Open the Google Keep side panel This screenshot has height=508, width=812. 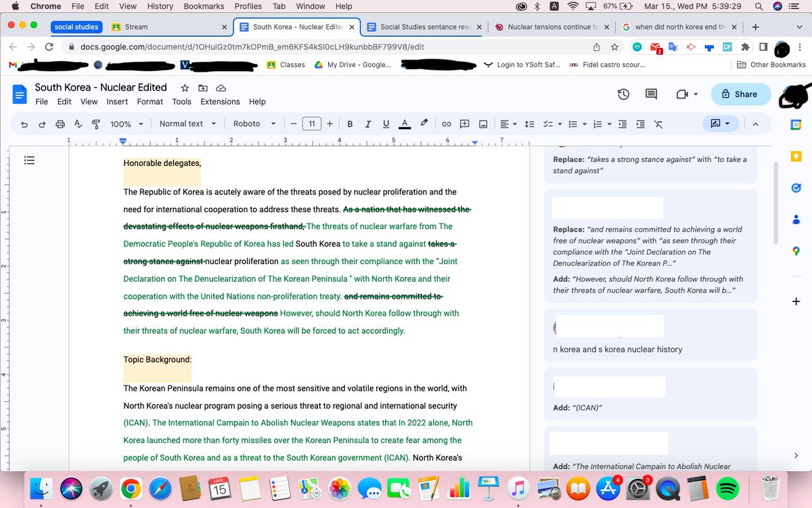[796, 156]
